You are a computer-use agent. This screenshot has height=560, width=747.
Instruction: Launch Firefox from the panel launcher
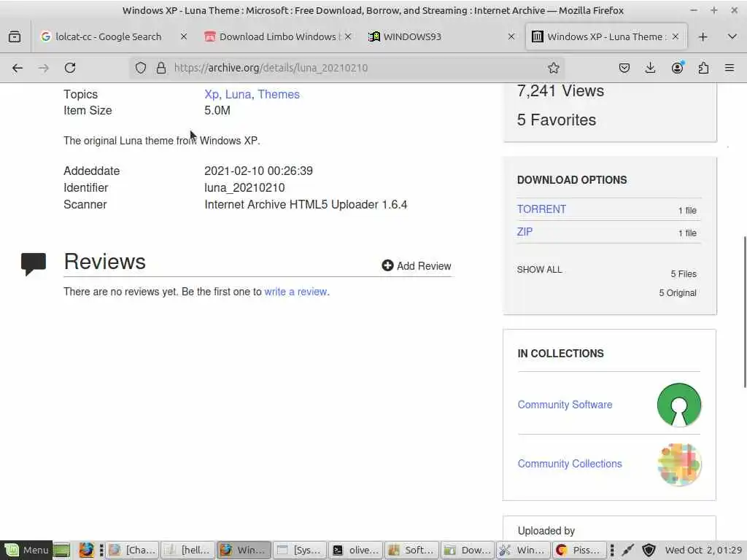tap(86, 551)
